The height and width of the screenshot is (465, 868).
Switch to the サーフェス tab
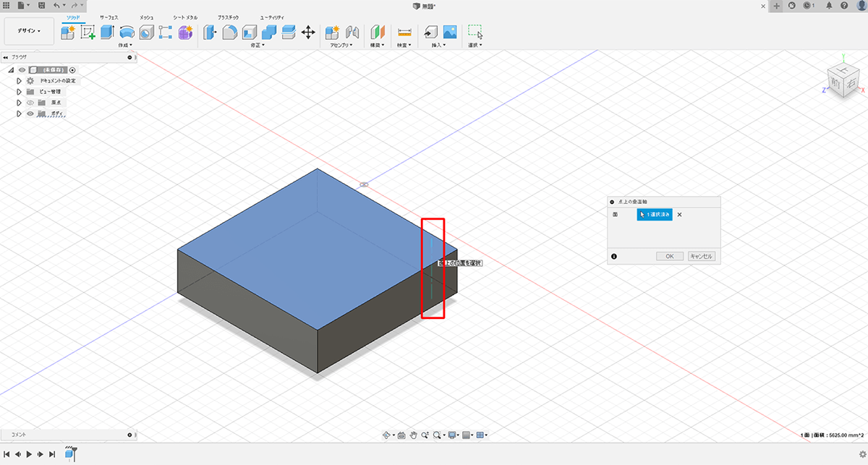[109, 16]
